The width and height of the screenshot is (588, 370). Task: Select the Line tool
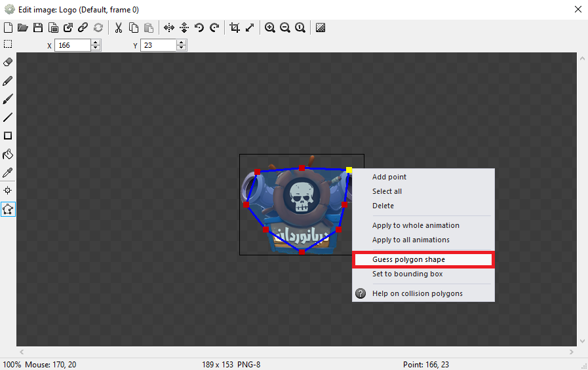click(x=8, y=117)
